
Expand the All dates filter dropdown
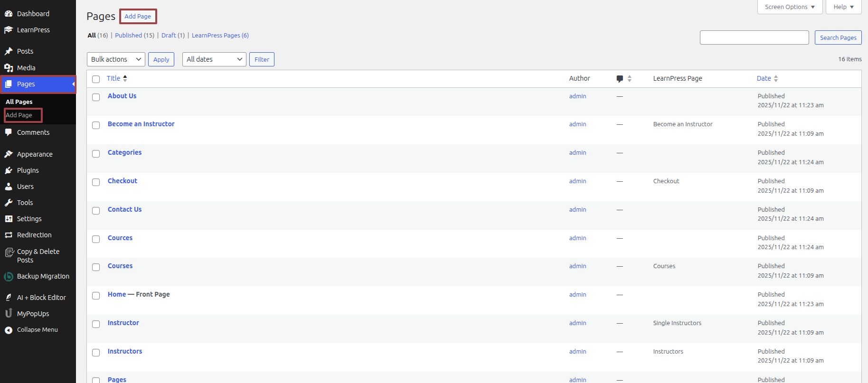[x=214, y=59]
